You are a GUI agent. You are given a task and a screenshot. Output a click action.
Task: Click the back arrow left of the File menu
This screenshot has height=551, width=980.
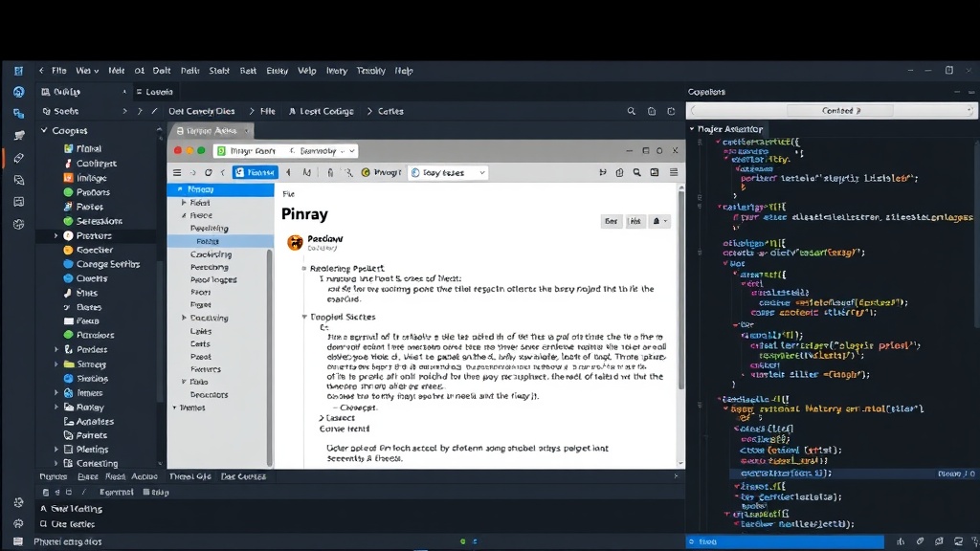(x=41, y=71)
